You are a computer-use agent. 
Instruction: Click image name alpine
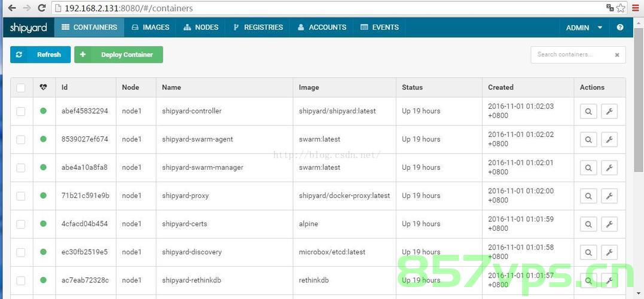[309, 224]
